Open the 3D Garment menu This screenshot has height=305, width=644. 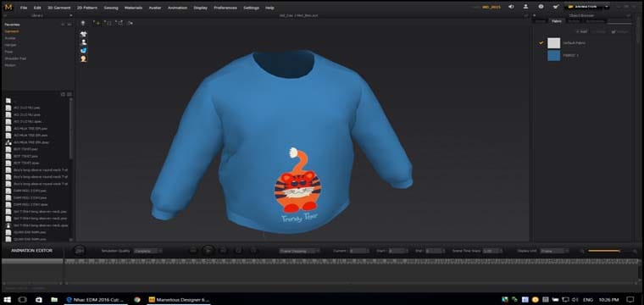click(x=58, y=8)
